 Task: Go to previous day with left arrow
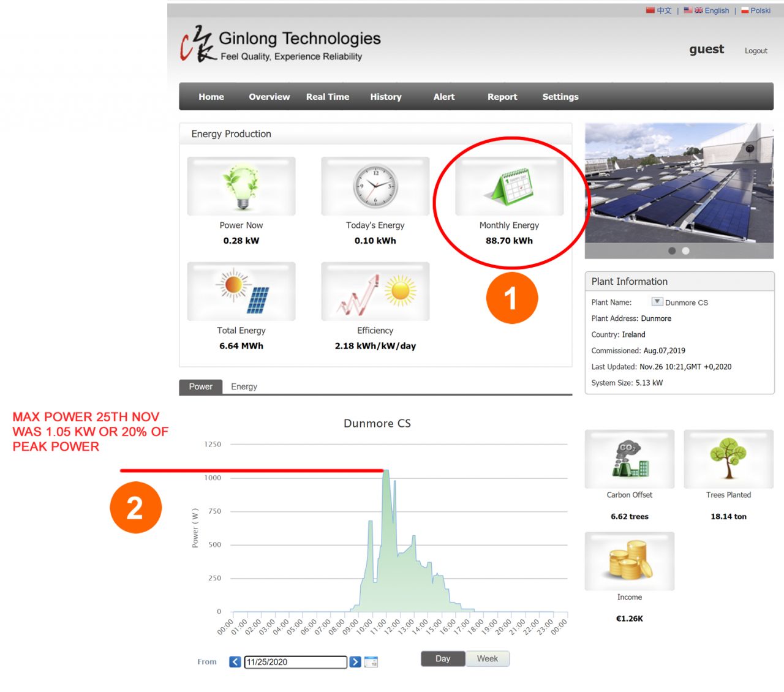(x=235, y=662)
